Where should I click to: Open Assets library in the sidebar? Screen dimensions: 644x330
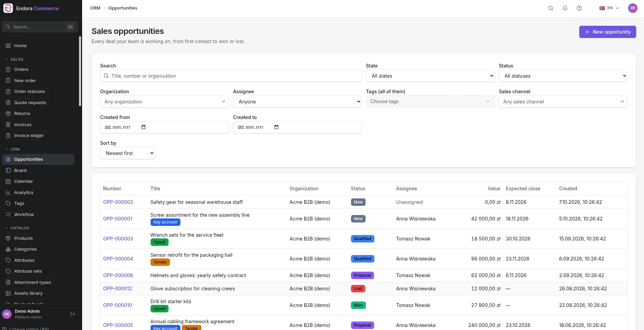click(38, 293)
